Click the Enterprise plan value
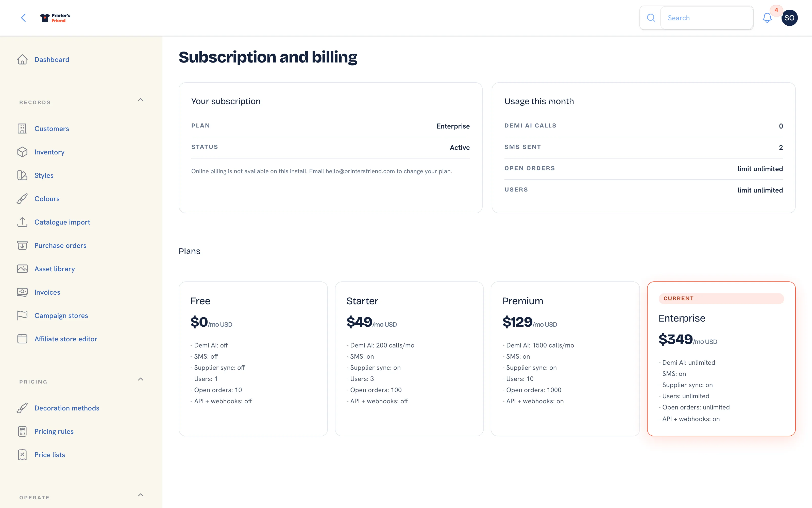This screenshot has width=812, height=508. [453, 126]
